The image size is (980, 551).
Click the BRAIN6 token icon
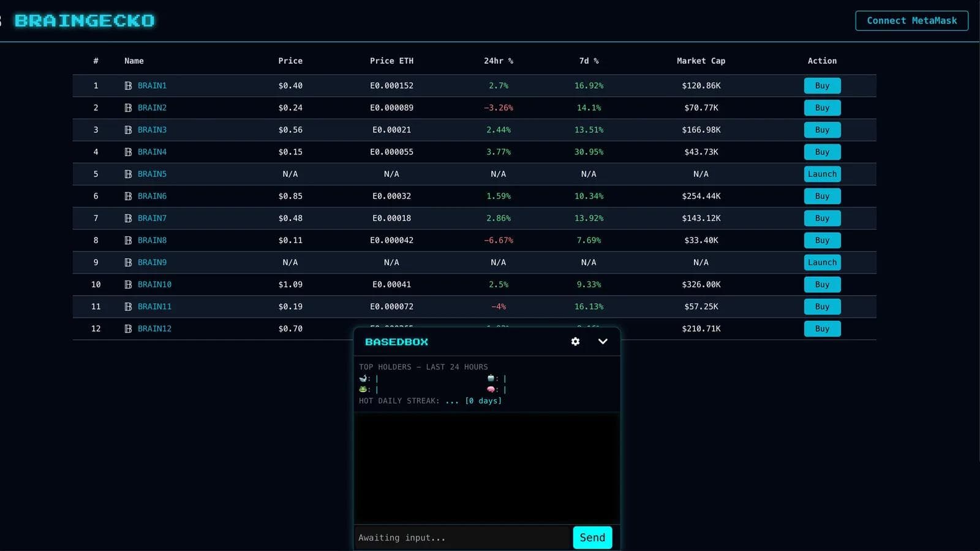pos(128,196)
